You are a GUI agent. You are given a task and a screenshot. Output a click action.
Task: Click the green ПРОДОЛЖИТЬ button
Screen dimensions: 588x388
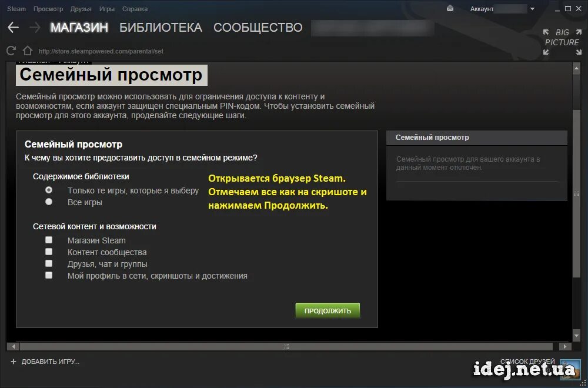click(x=328, y=311)
